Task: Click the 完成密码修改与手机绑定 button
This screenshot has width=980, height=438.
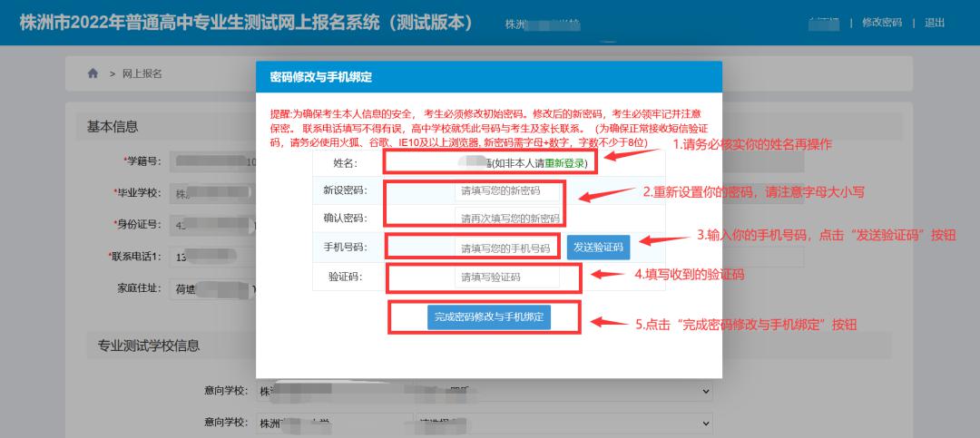Action: [489, 316]
